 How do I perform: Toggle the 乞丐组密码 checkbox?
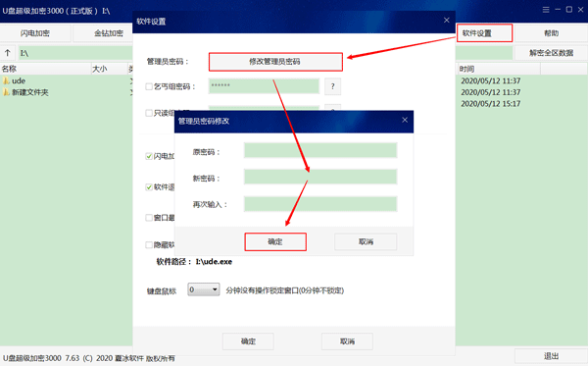pos(149,86)
